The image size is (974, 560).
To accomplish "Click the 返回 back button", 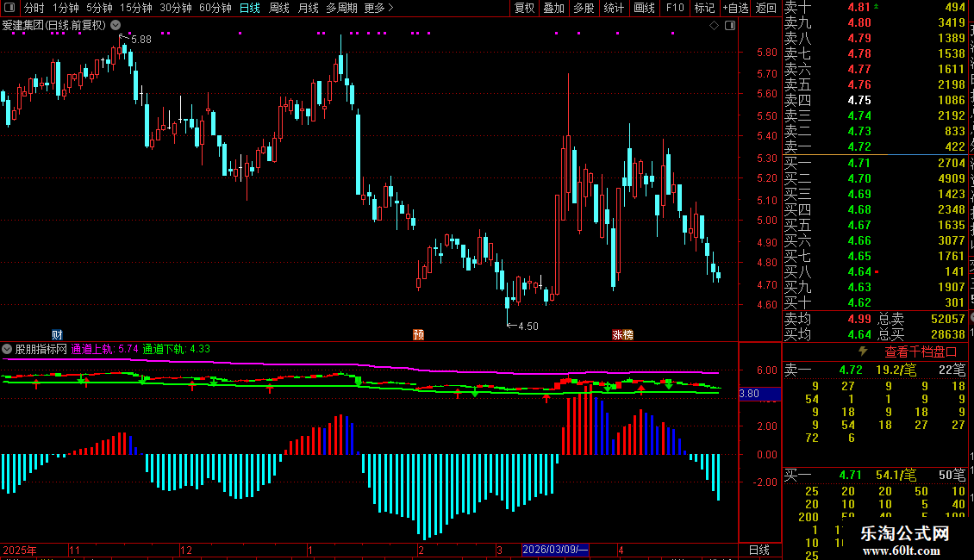I will point(766,8).
